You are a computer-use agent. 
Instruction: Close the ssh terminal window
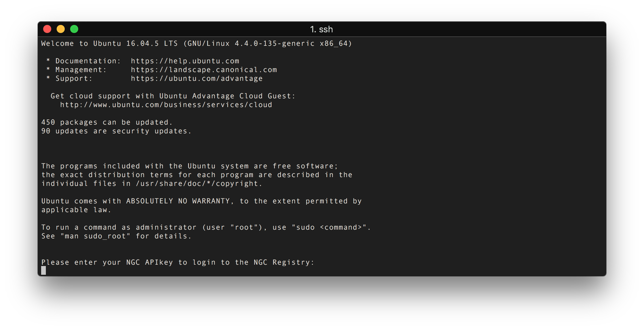pyautogui.click(x=47, y=29)
